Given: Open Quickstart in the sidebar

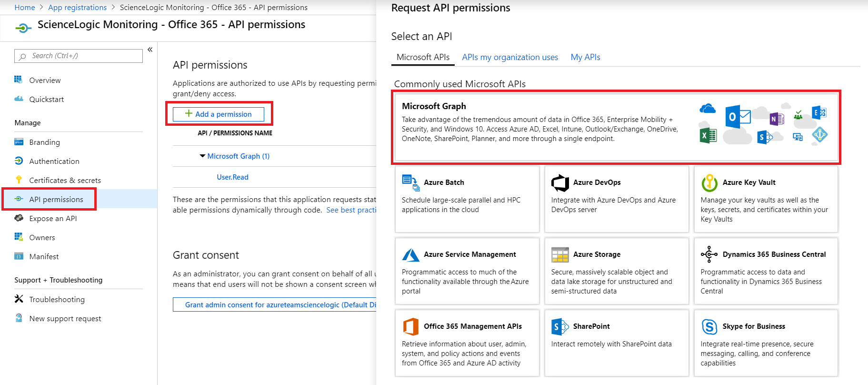Looking at the screenshot, I should click(x=46, y=99).
